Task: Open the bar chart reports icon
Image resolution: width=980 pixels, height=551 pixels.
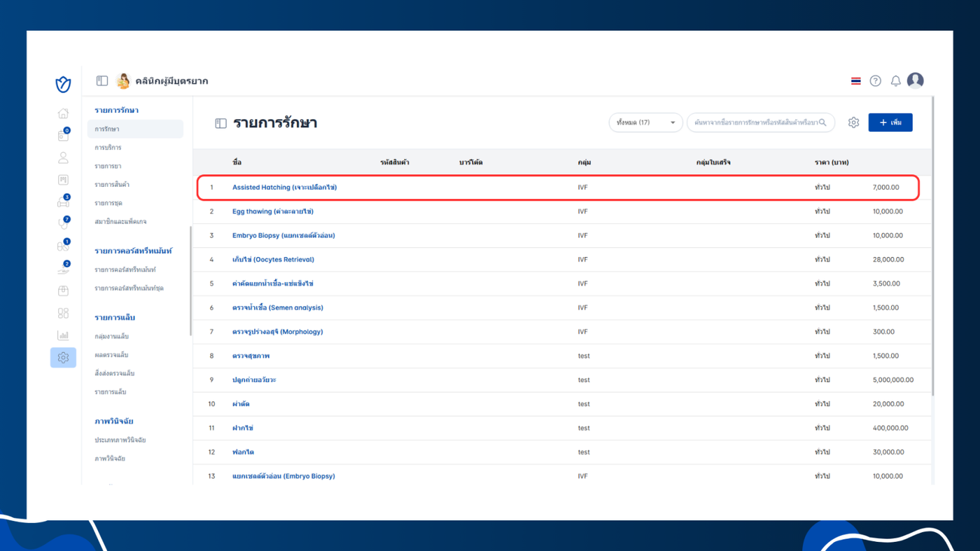Action: 63,335
